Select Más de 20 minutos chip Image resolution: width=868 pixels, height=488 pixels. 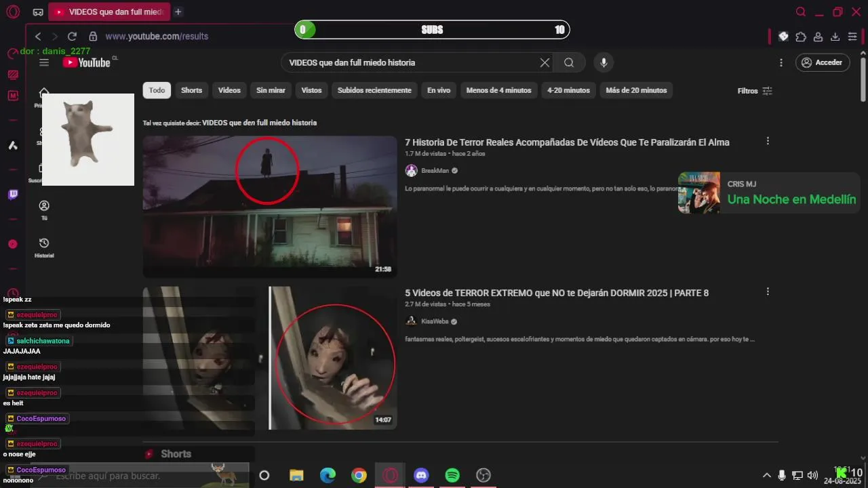click(x=636, y=90)
